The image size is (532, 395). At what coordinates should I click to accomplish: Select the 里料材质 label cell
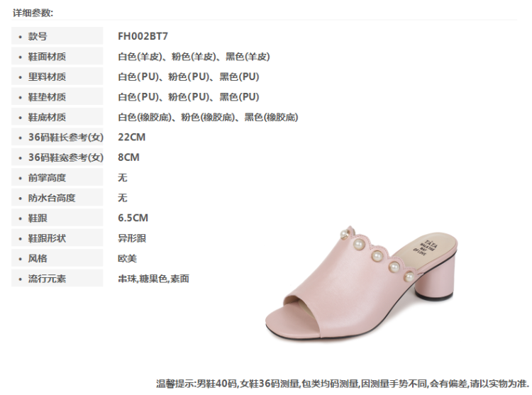click(57, 77)
